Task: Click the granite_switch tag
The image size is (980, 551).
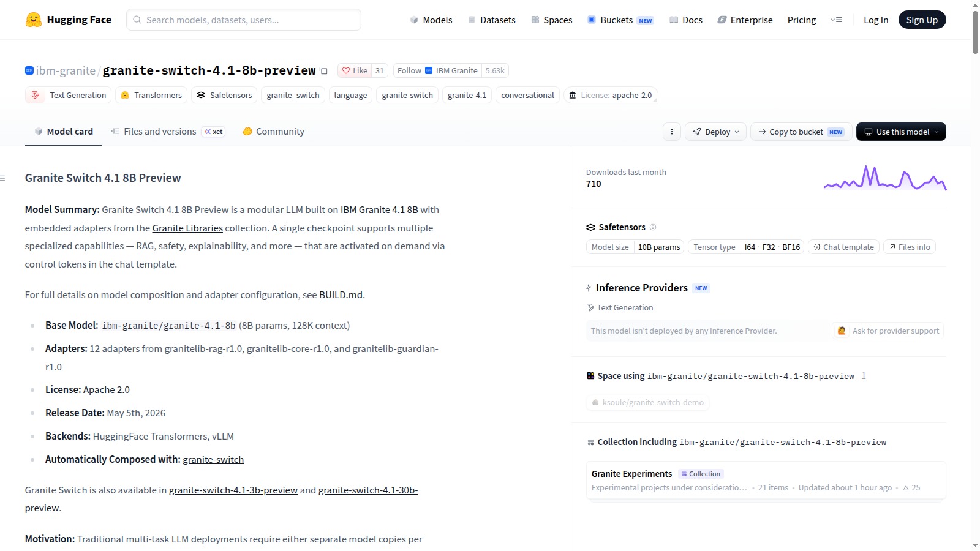Action: (293, 96)
